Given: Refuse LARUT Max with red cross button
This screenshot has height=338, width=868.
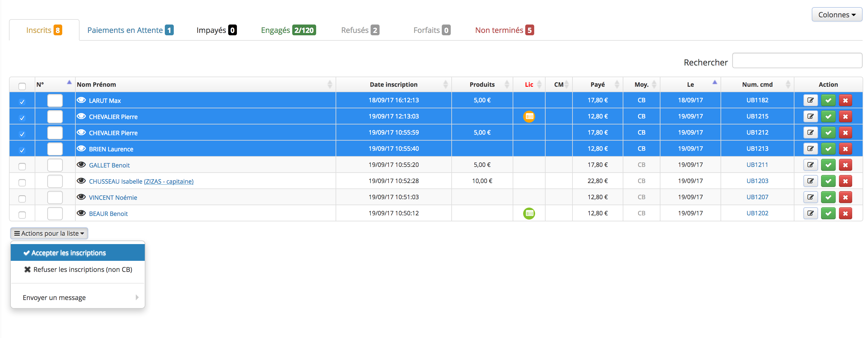Looking at the screenshot, I should point(845,100).
